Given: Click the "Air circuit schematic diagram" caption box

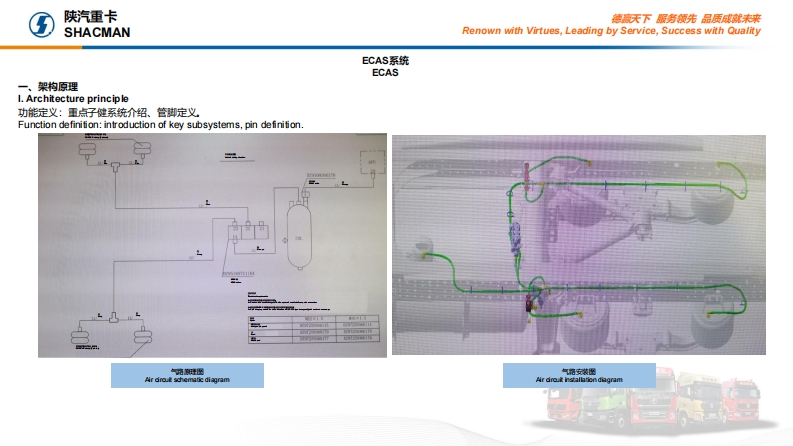Looking at the screenshot, I should pyautogui.click(x=187, y=376).
